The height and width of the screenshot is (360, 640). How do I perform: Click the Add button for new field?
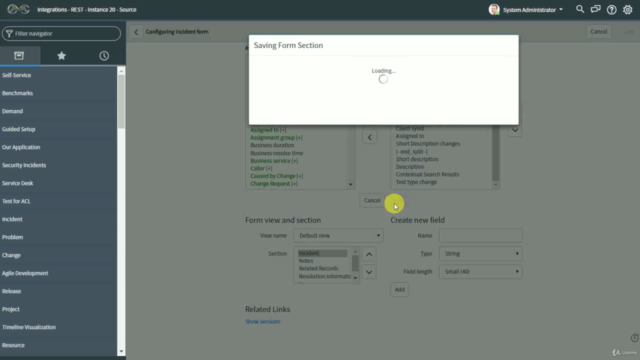(399, 289)
